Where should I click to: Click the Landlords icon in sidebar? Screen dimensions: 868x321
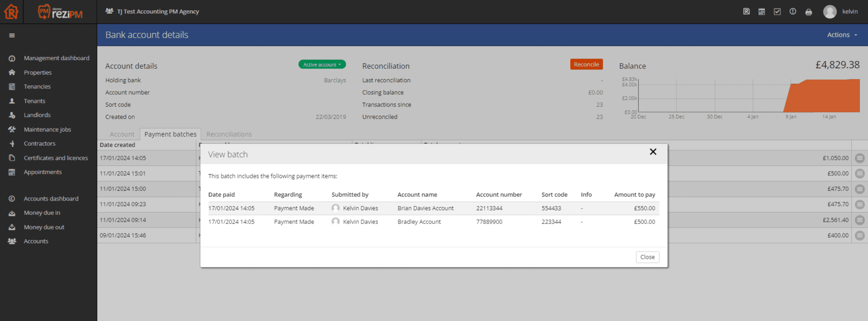(12, 115)
